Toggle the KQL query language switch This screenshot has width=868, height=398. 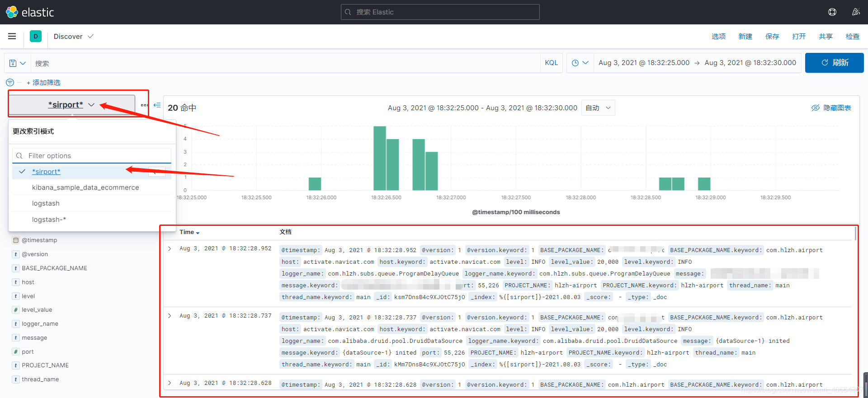coord(551,63)
